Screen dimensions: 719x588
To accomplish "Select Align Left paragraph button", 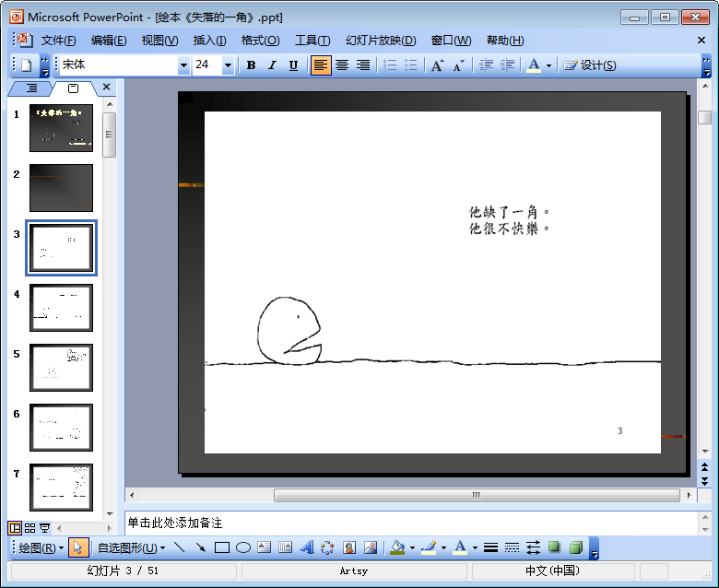I will click(321, 65).
